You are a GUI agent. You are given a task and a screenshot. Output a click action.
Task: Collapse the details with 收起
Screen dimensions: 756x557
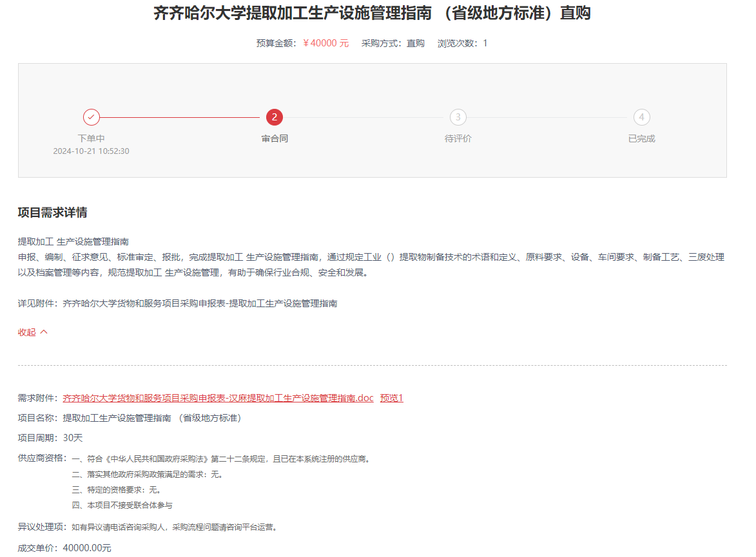coord(33,332)
